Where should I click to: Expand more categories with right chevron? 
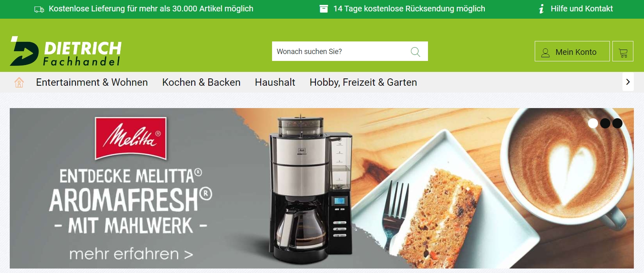tap(628, 82)
